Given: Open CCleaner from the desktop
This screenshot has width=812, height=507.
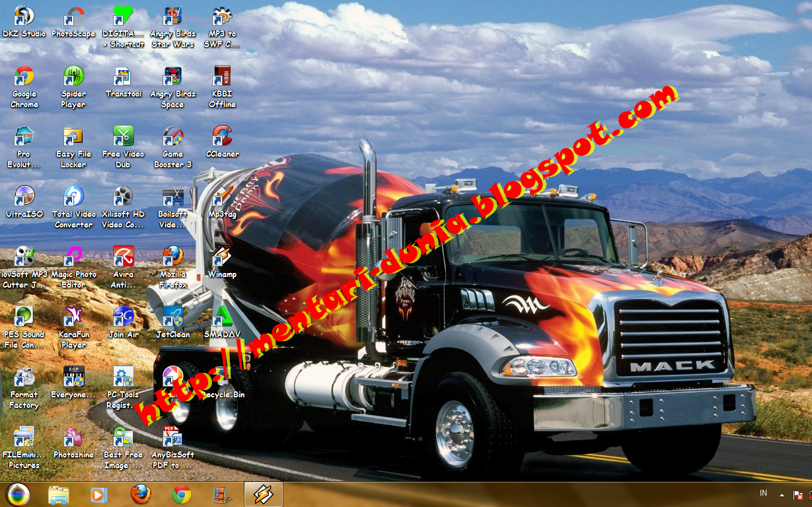Looking at the screenshot, I should coord(222,142).
